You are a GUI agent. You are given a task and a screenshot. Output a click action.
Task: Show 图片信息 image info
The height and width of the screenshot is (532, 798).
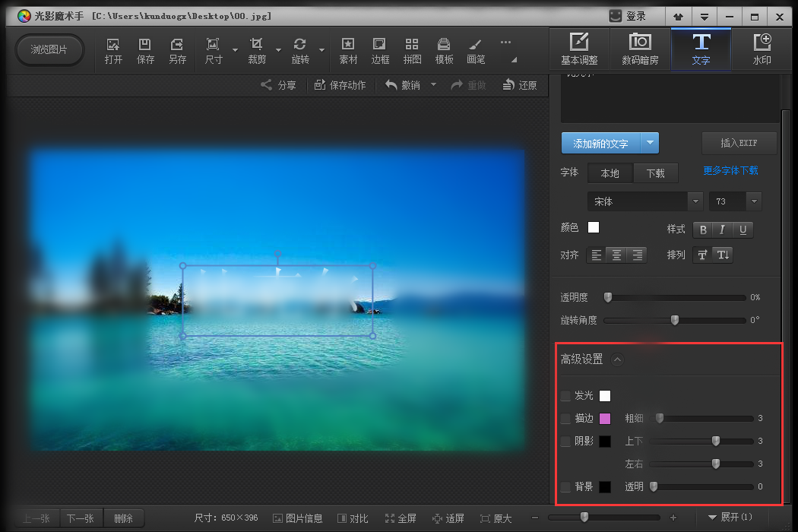(298, 518)
